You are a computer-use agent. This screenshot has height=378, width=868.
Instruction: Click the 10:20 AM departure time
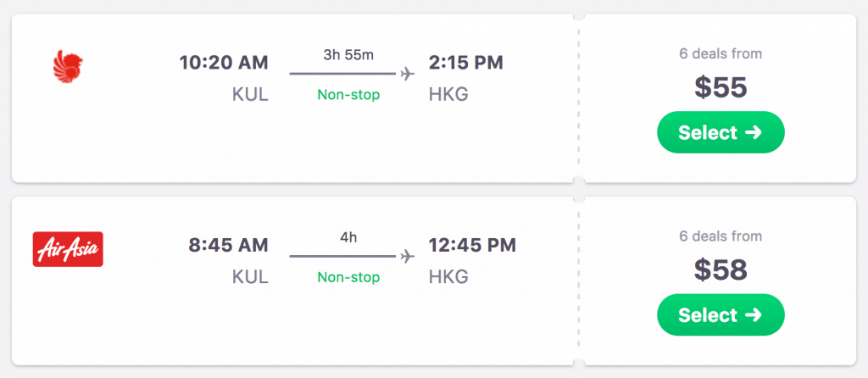(x=224, y=63)
